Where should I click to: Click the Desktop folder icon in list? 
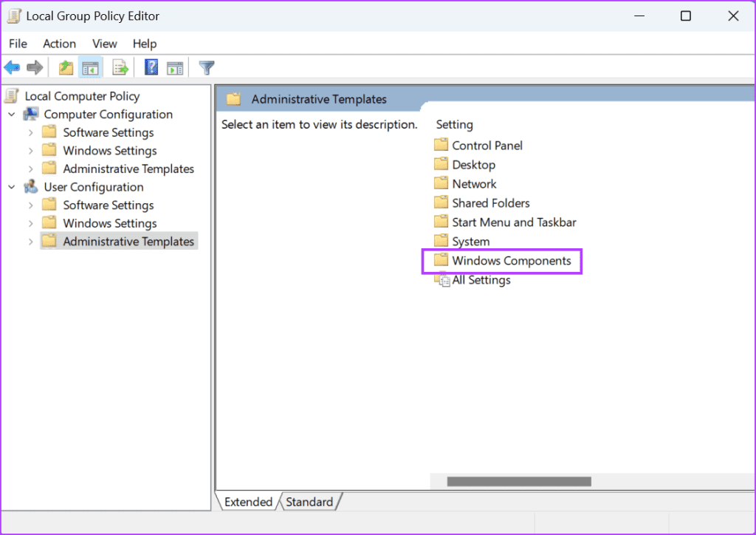(x=441, y=164)
